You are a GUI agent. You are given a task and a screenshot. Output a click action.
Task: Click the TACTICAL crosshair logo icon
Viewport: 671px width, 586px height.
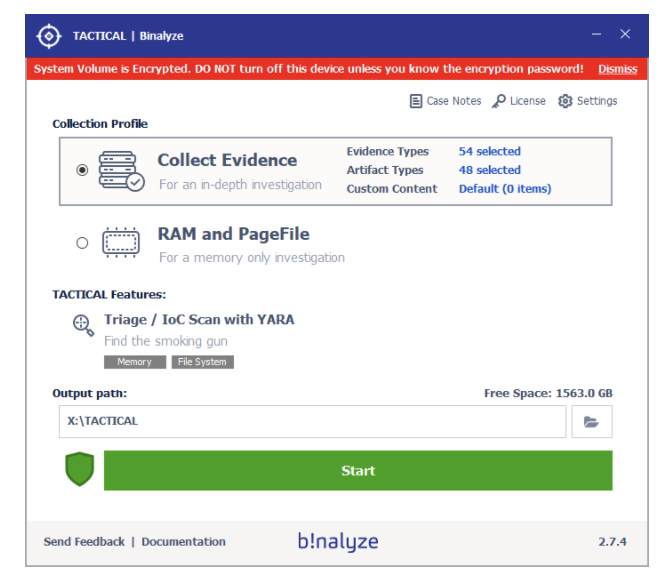pyautogui.click(x=48, y=36)
